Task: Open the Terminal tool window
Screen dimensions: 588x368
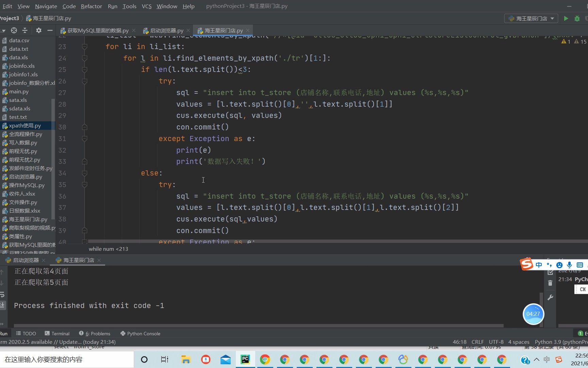Action: [57, 333]
